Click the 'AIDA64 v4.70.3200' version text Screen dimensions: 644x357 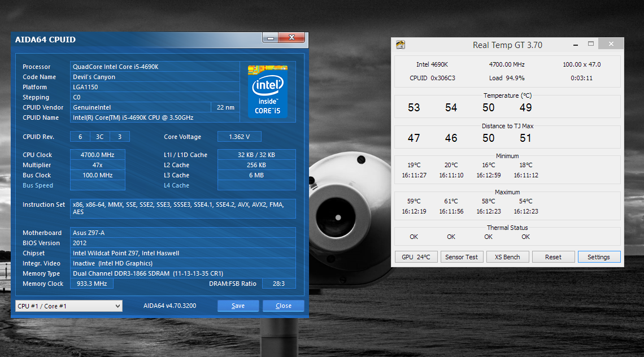point(169,306)
